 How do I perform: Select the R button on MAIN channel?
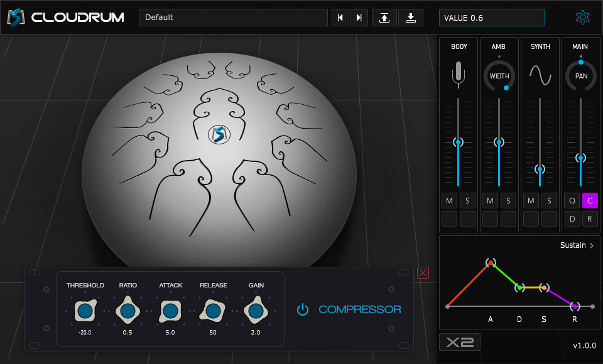(589, 218)
